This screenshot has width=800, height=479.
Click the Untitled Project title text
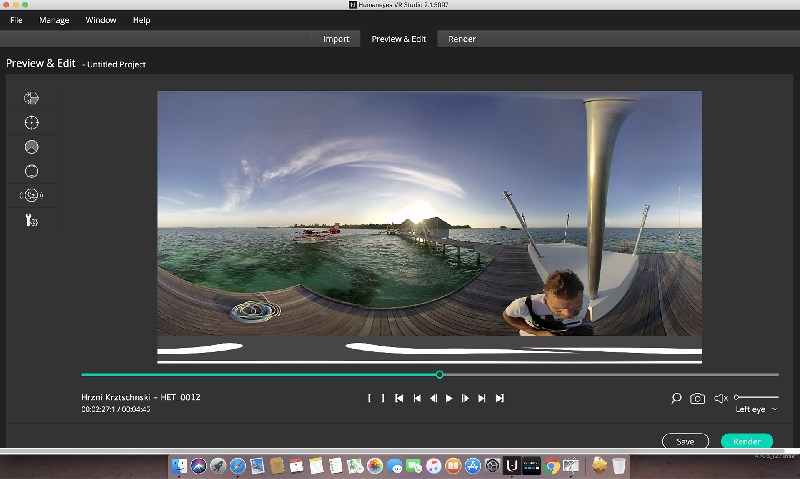coord(116,64)
